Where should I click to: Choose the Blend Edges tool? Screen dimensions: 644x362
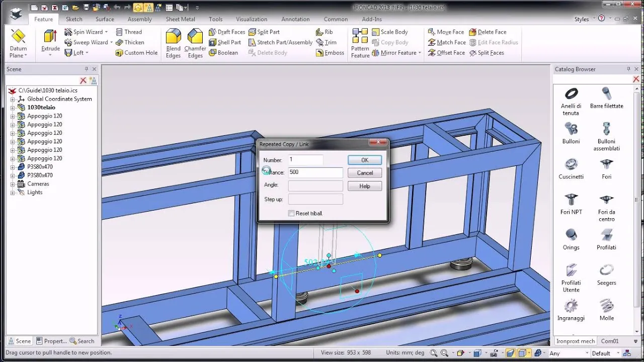click(x=174, y=43)
